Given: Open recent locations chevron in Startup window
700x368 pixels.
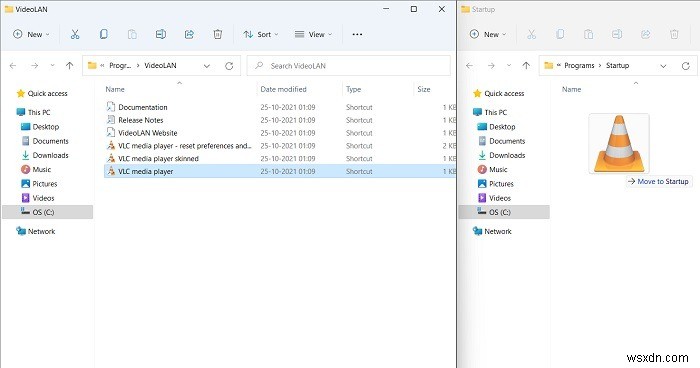Looking at the screenshot, I should (509, 66).
